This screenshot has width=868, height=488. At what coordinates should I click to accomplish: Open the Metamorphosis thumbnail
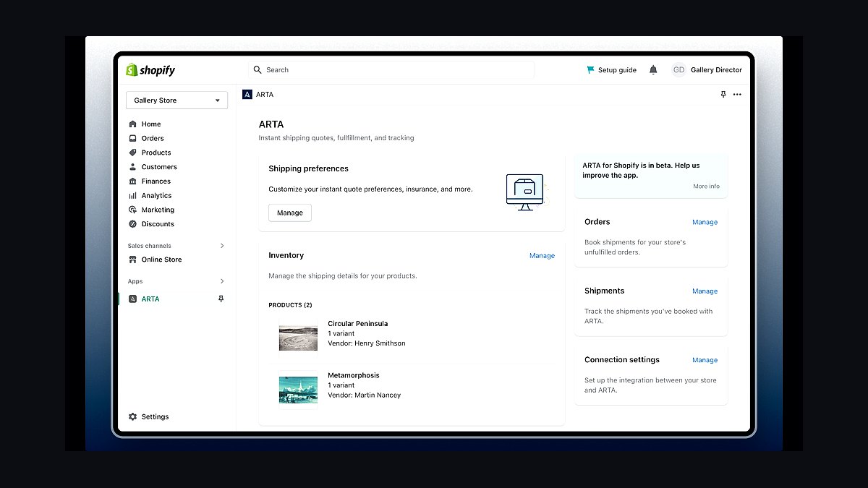coord(298,389)
